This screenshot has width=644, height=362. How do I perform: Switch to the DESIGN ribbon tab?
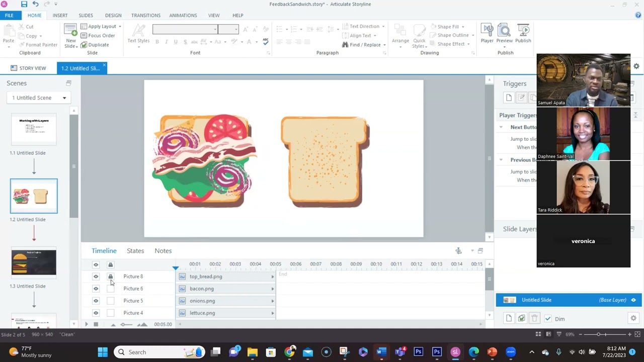[113, 15]
